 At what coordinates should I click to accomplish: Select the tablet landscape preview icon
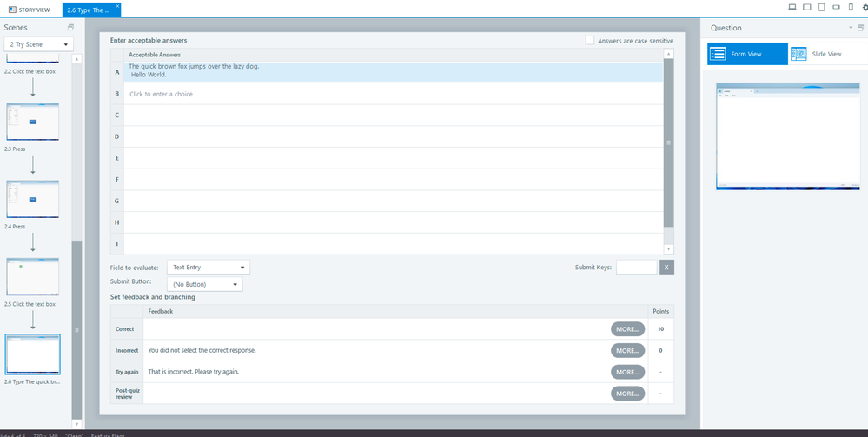tap(807, 7)
